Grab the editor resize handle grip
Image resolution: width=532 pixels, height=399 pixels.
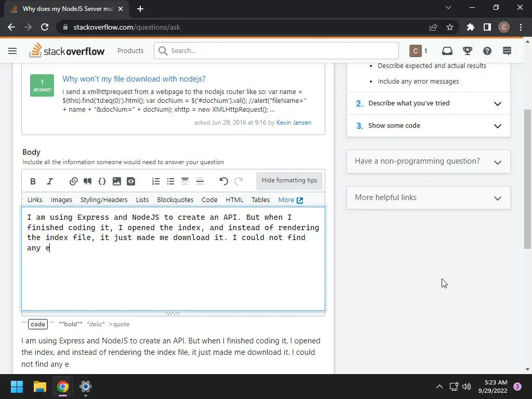coord(173,313)
